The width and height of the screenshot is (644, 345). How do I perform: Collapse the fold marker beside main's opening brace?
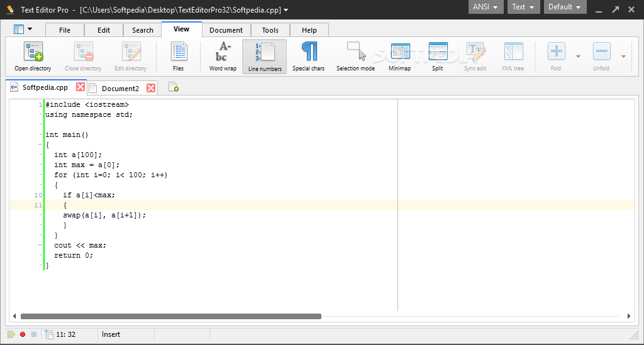pos(40,145)
